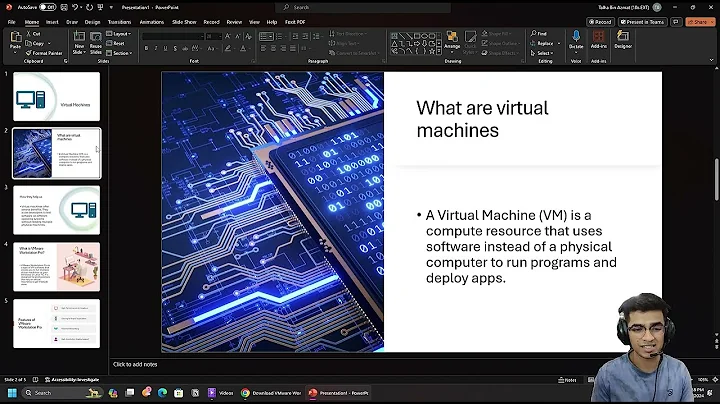Expand the Copy options arrow
This screenshot has height=404, width=720.
click(49, 44)
